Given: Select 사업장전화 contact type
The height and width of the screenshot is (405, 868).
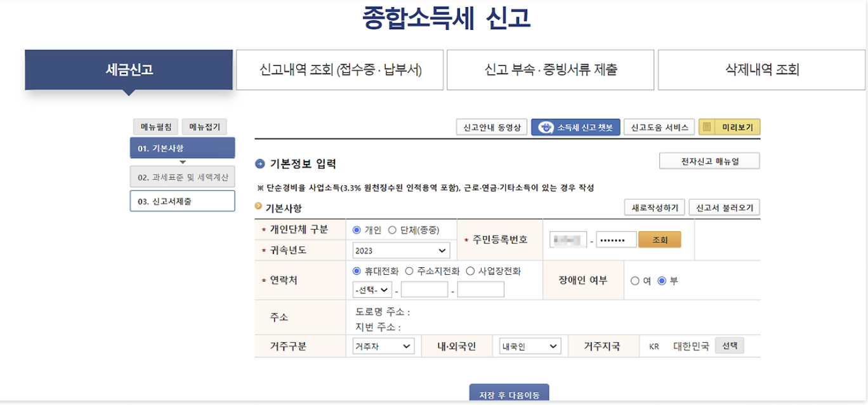Looking at the screenshot, I should pyautogui.click(x=470, y=270).
